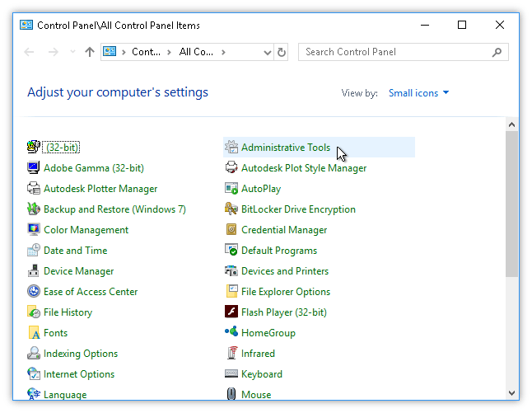Click the Refresh button in address bar
532x413 pixels.
point(282,52)
